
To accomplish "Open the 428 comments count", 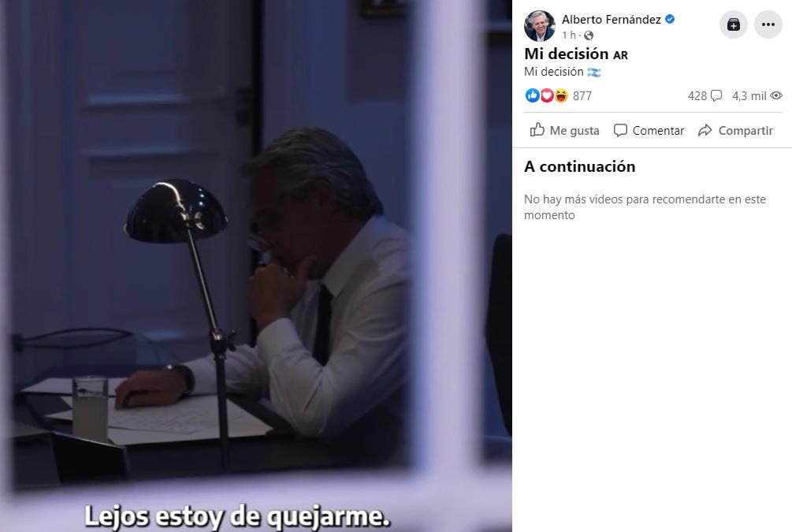I will (x=705, y=96).
